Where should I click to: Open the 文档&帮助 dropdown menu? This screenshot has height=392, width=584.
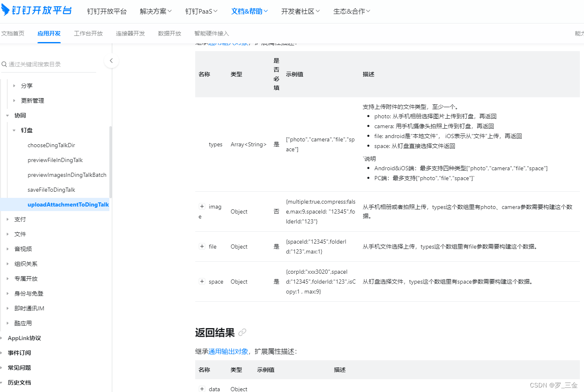click(249, 12)
